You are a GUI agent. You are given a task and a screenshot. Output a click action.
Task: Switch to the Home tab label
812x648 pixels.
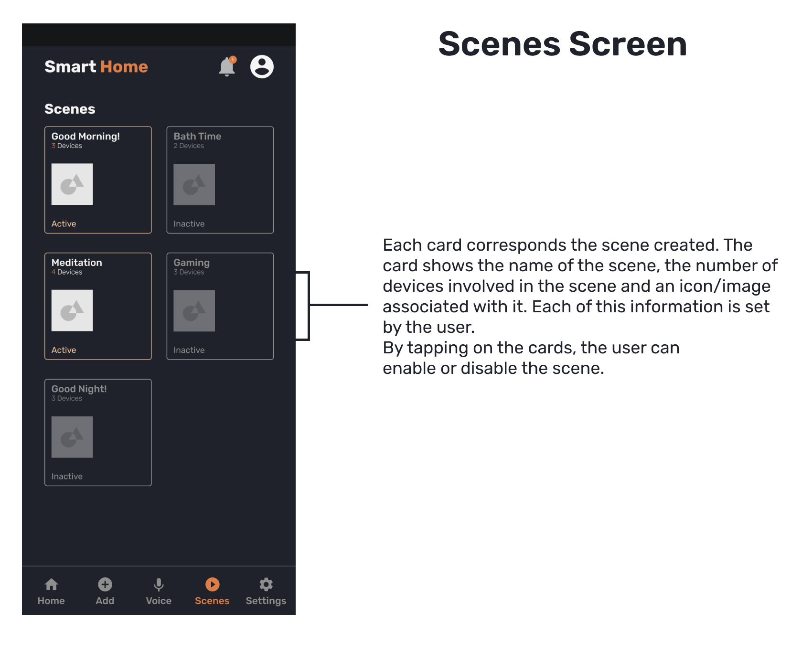tap(51, 601)
